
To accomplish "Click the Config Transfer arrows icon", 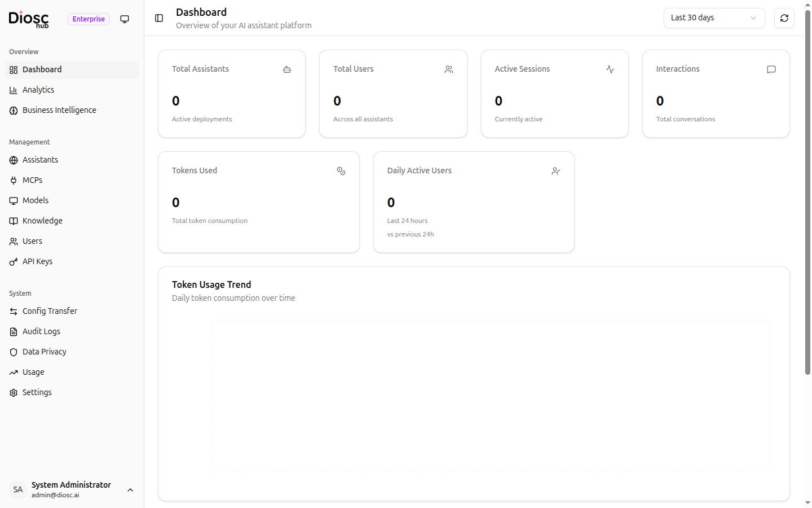I will click(x=14, y=312).
